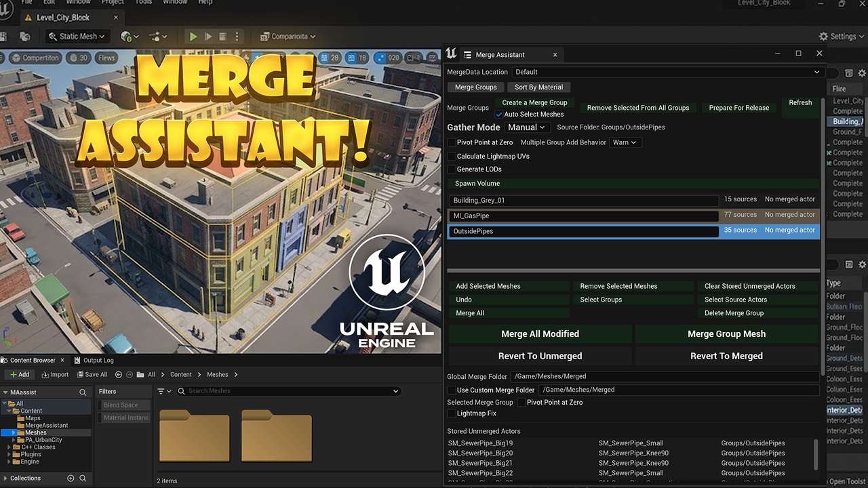Click the Settings gear in the toolbar
This screenshot has width=868, height=488.
tap(837, 37)
